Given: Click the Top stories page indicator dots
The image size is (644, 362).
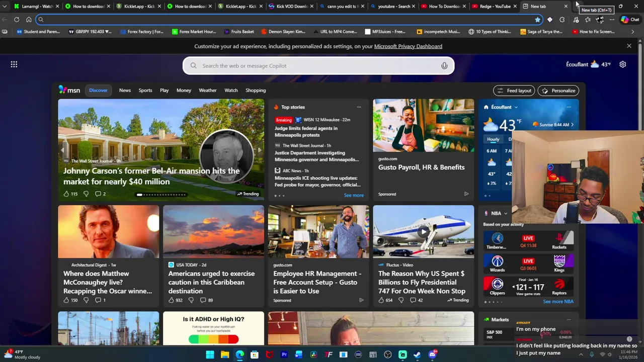Looking at the screenshot, I should (279, 196).
